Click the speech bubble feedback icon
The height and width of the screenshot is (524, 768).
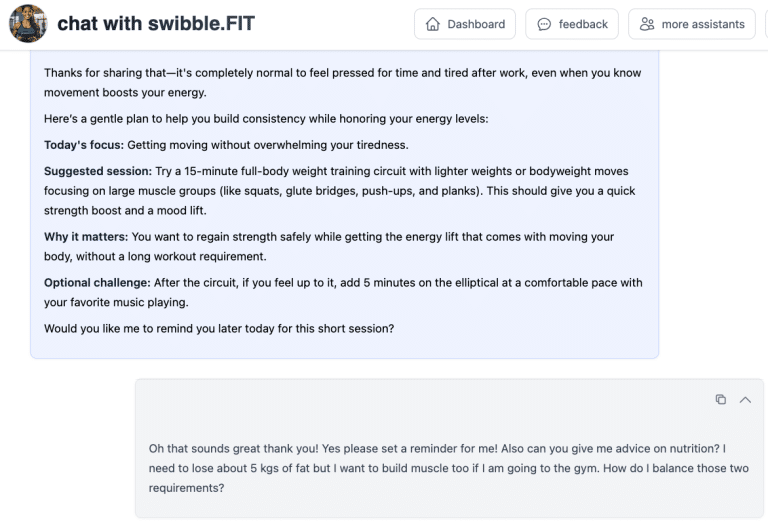point(544,24)
